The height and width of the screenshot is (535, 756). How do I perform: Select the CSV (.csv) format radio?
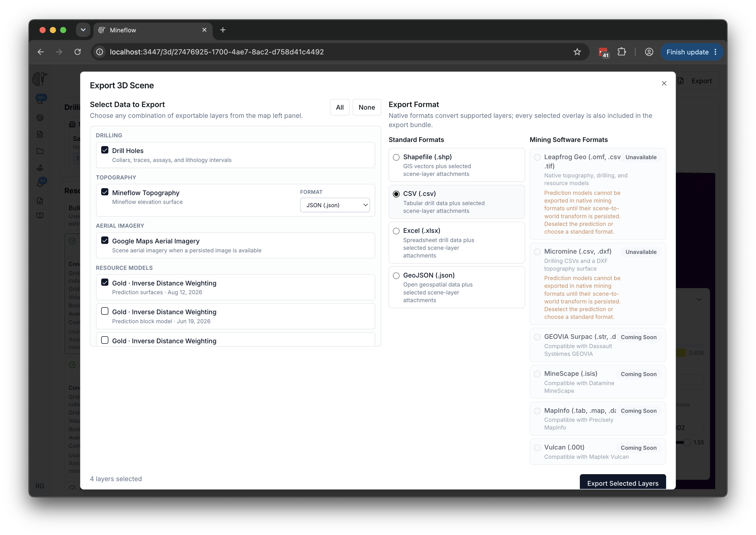tap(396, 194)
